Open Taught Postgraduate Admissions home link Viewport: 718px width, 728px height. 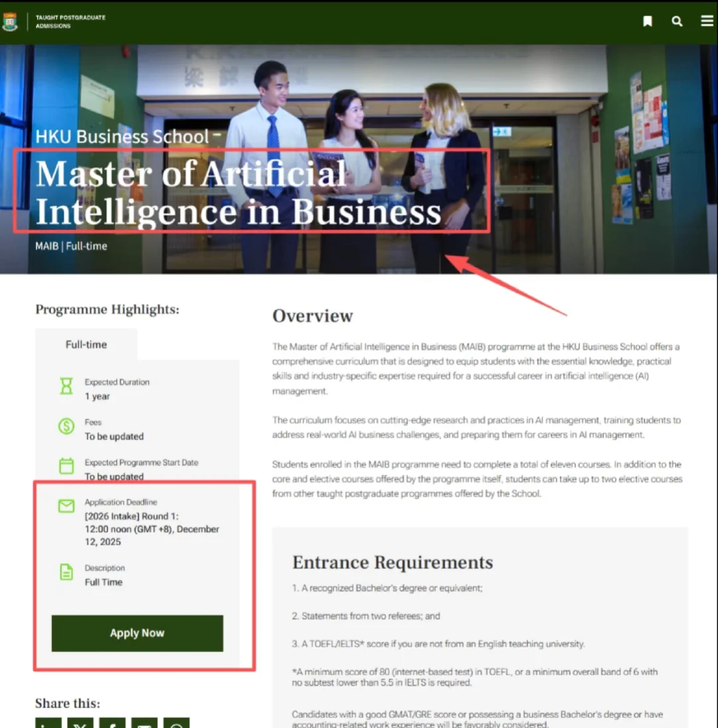(x=70, y=21)
